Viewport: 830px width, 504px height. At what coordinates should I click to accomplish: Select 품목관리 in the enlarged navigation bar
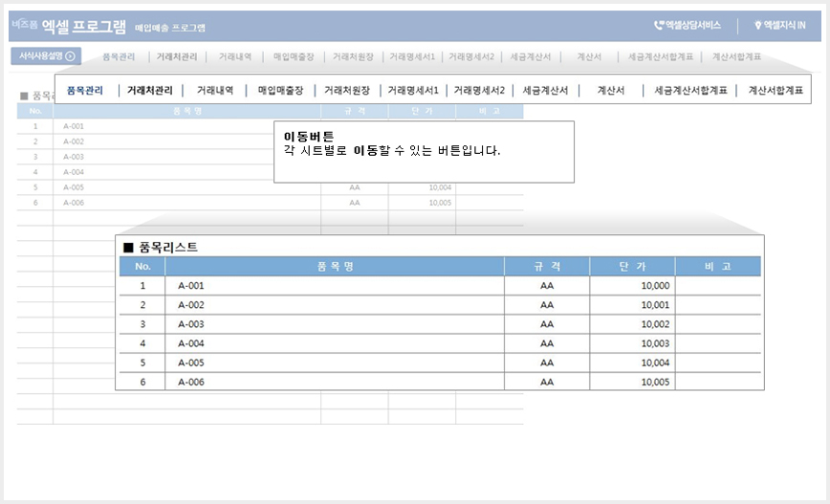85,91
